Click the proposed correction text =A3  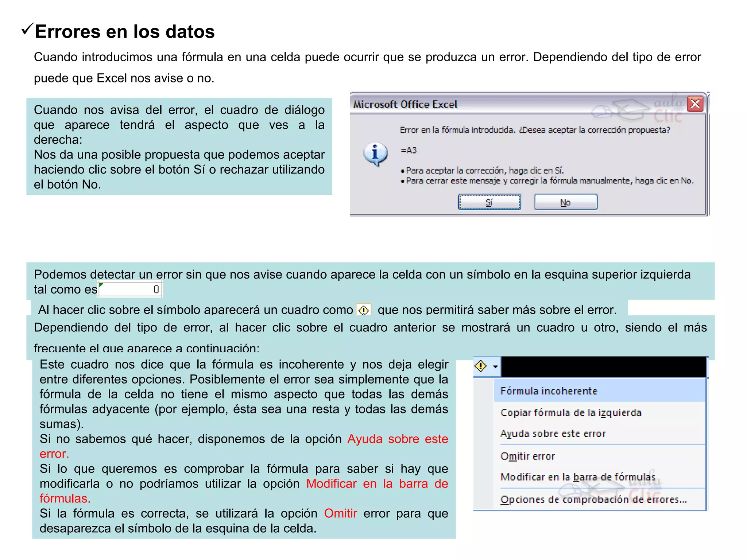pyautogui.click(x=409, y=150)
